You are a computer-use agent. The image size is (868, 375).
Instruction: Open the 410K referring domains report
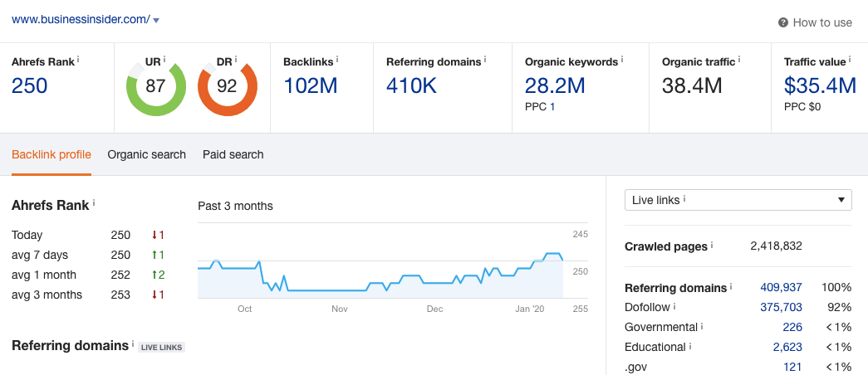point(411,85)
